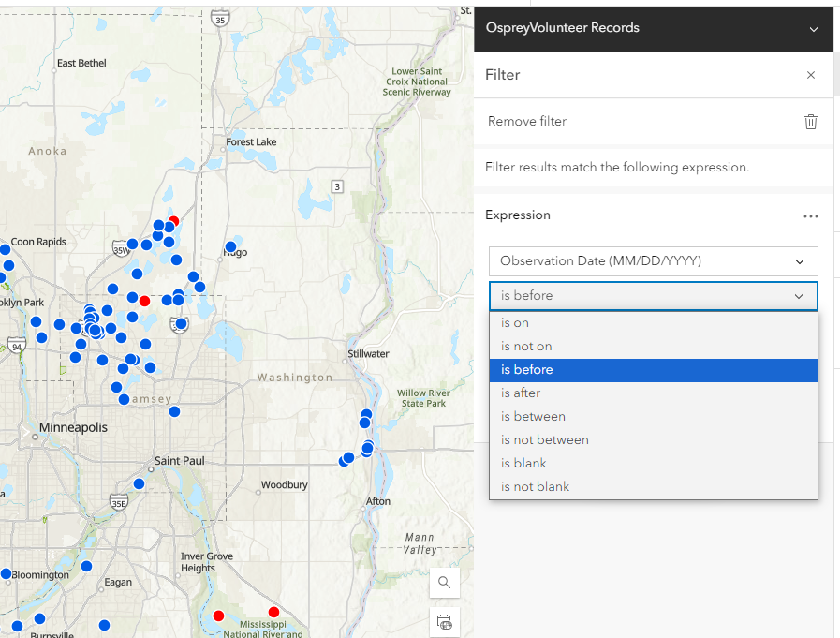The image size is (840, 638).
Task: Click the highlighted 'is before' row
Action: (x=653, y=370)
